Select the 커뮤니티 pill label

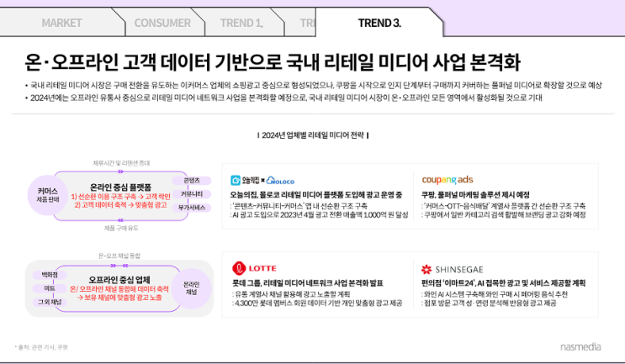[192, 194]
